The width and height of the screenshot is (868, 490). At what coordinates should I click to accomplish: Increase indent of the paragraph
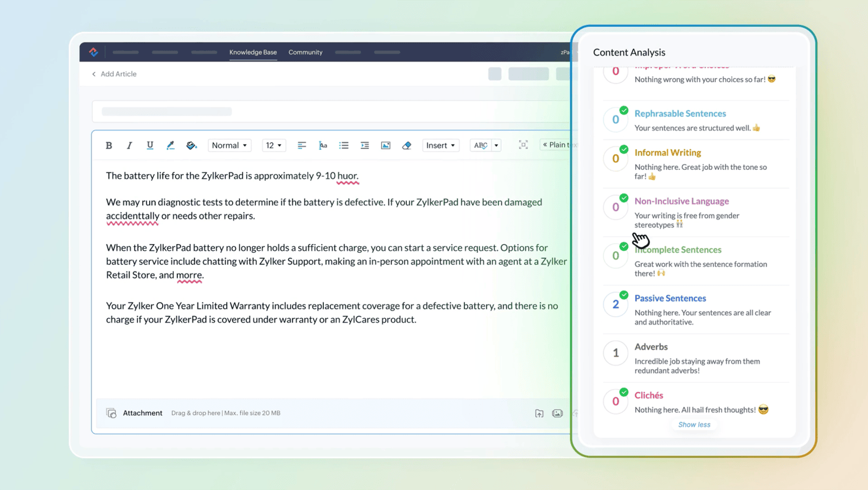coord(365,145)
